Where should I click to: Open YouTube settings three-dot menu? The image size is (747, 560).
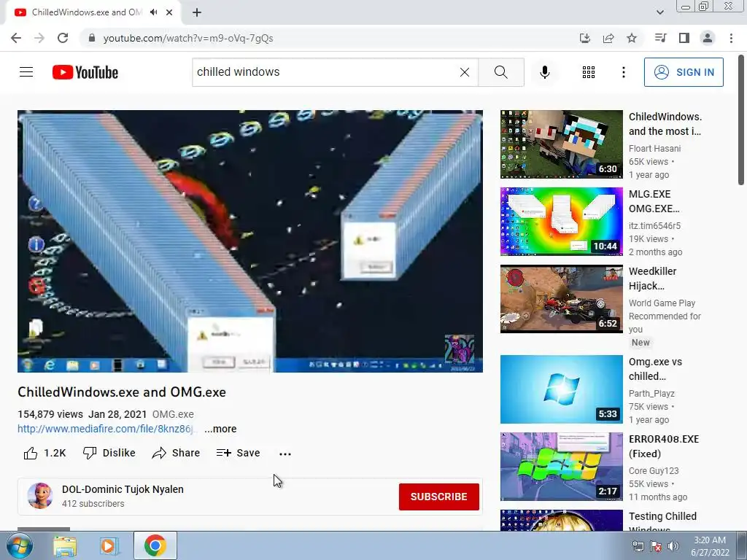pyautogui.click(x=623, y=72)
